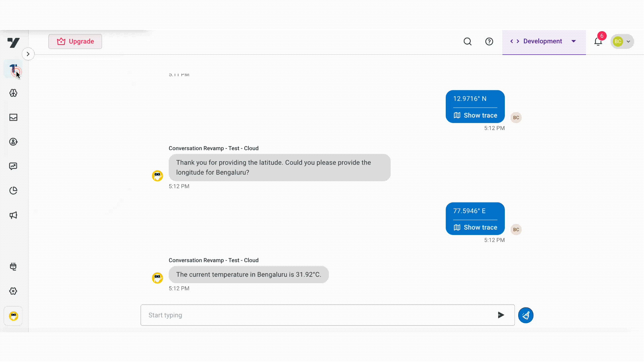Open the Development environment dropdown

(x=543, y=41)
